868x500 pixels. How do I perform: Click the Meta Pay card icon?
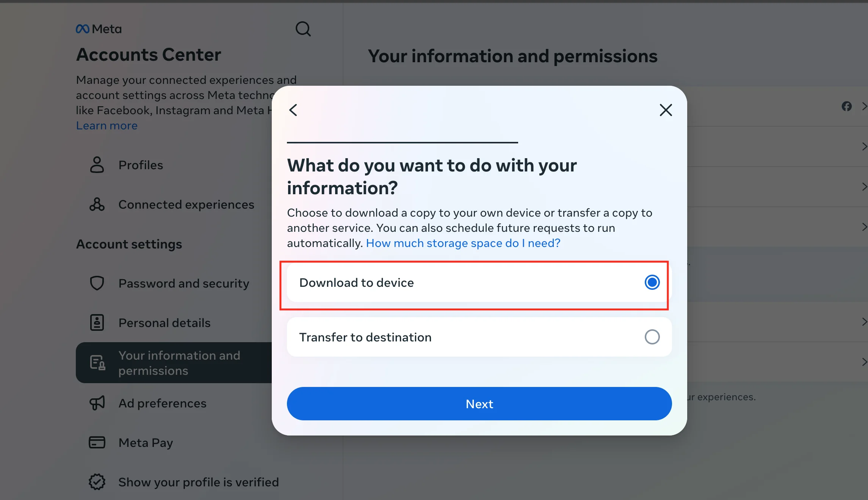click(x=97, y=442)
